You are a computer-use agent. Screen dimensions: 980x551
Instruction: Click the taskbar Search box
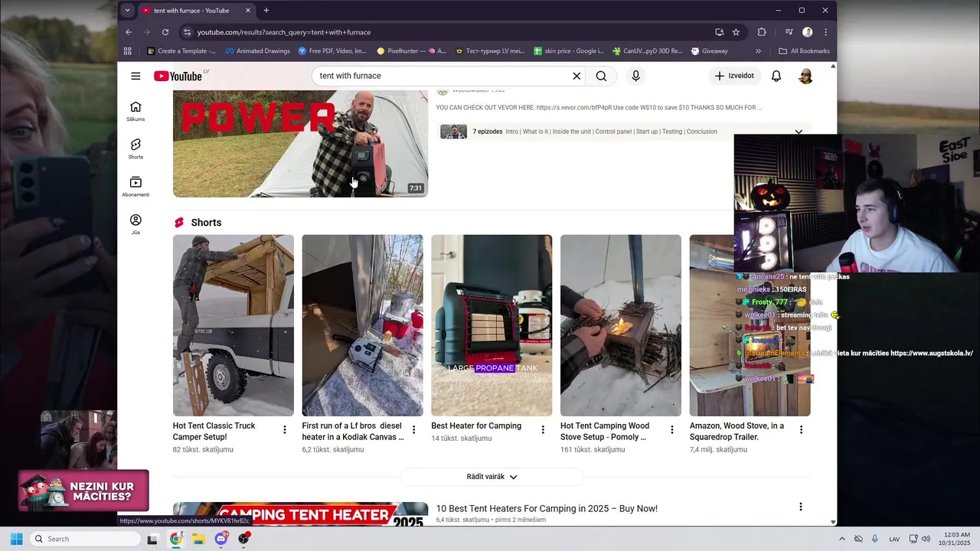tap(85, 539)
